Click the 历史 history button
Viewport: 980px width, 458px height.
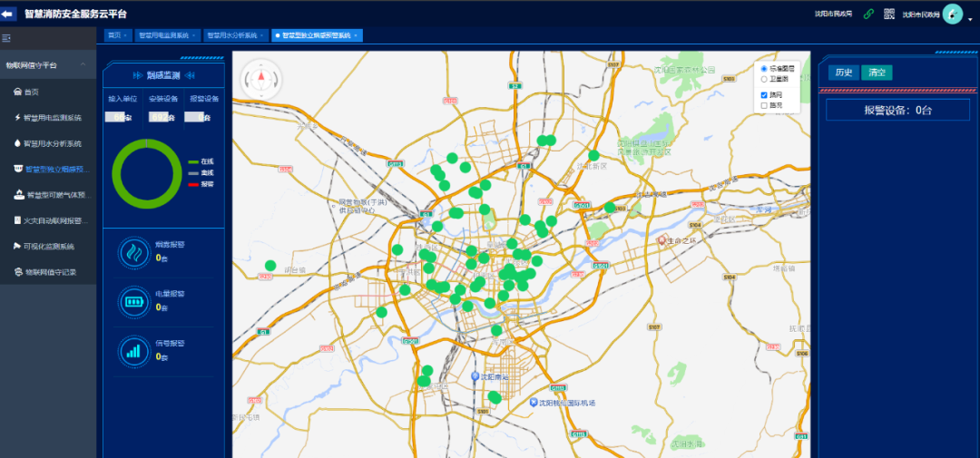[x=843, y=73]
